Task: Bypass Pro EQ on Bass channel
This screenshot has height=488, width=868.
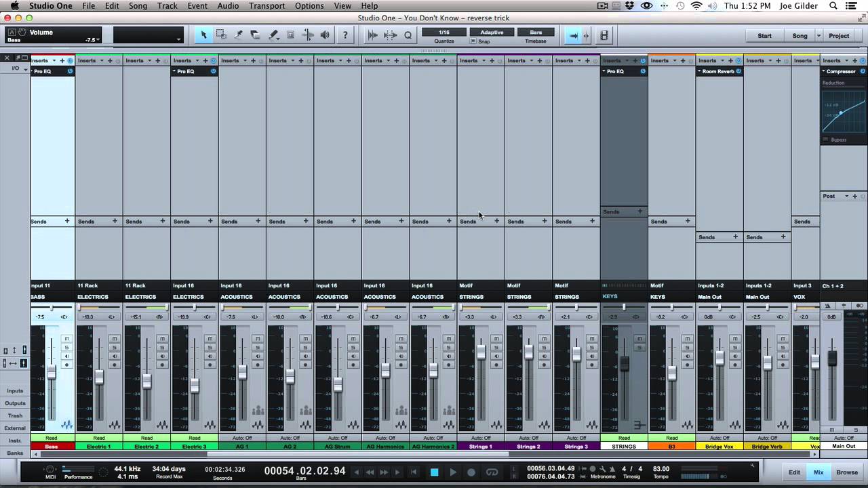Action: click(70, 71)
